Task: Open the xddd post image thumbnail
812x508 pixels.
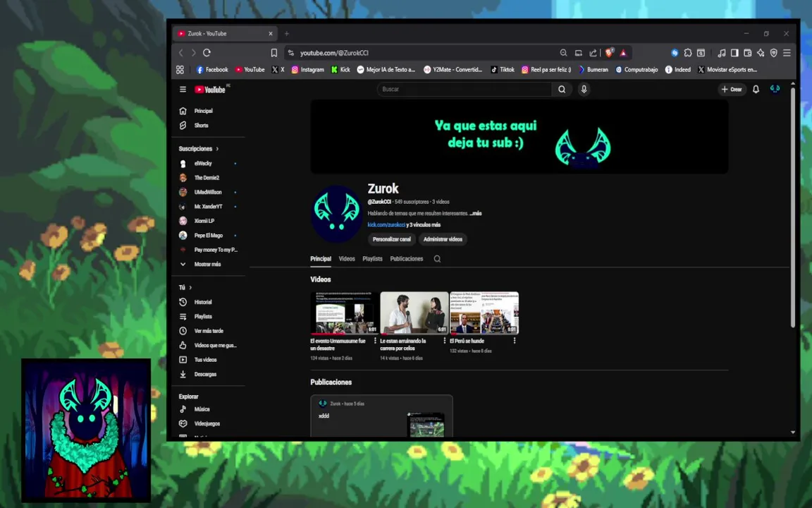Action: point(426,425)
